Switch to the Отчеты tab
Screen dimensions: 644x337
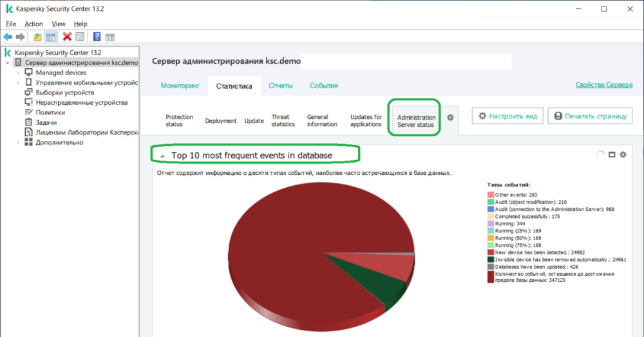280,86
